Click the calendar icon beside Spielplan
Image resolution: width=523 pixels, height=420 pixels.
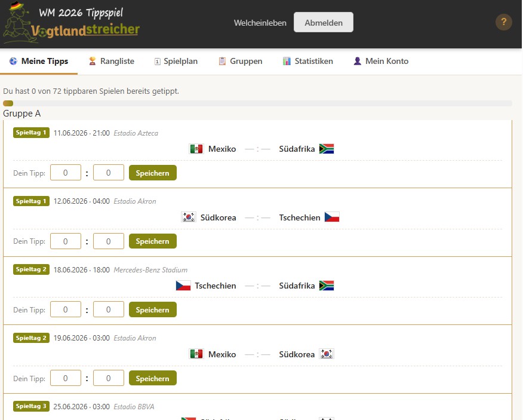pyautogui.click(x=158, y=62)
